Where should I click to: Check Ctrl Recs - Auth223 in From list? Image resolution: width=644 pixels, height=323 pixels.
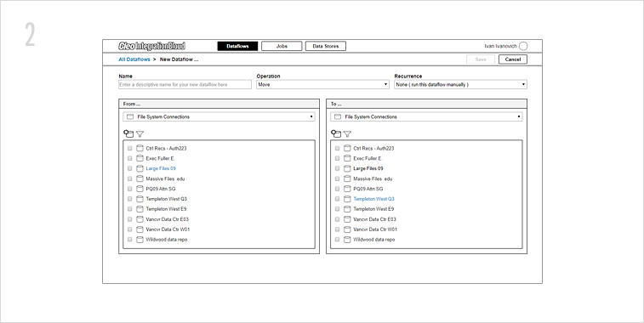130,148
